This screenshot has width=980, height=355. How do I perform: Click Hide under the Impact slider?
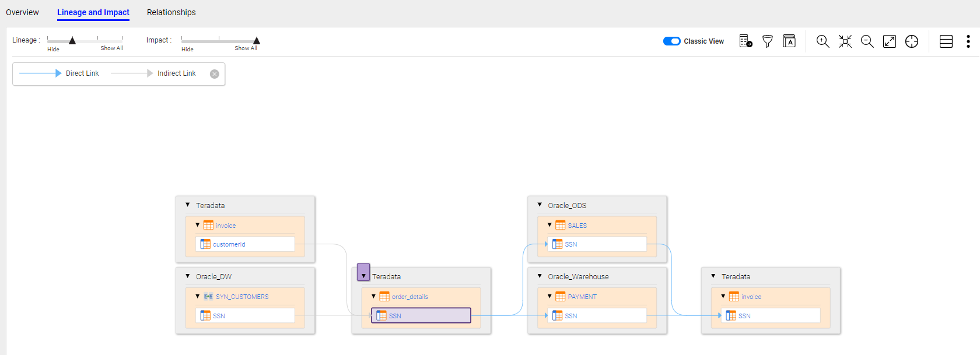tap(187, 50)
